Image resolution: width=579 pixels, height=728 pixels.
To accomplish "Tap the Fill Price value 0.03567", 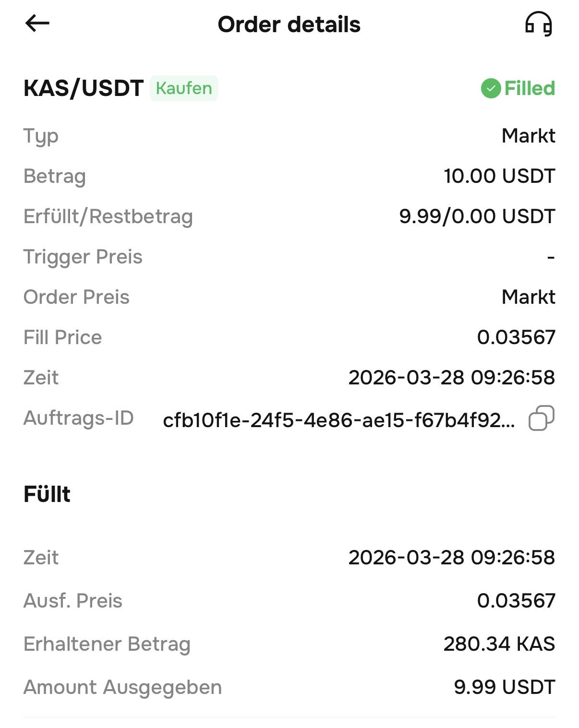I will 516,337.
